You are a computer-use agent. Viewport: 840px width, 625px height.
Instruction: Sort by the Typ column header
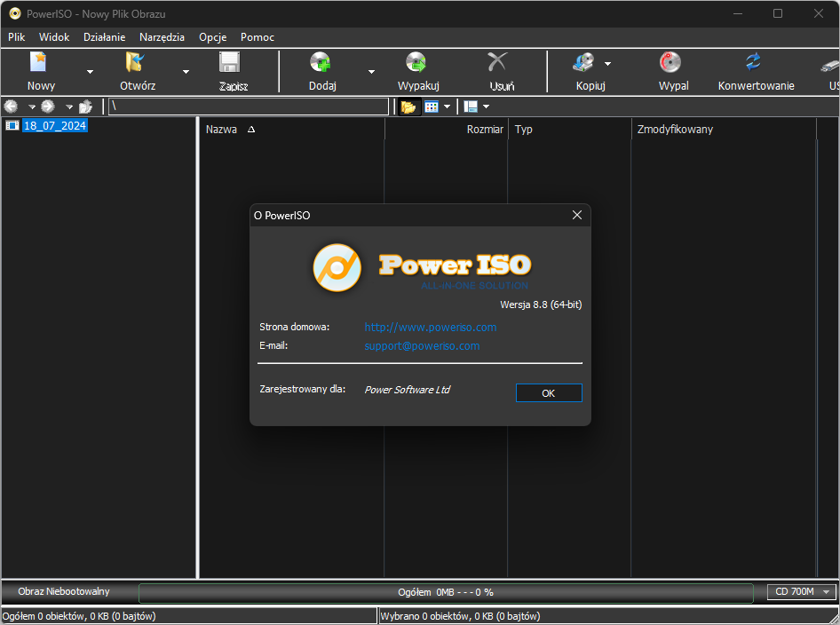click(569, 129)
